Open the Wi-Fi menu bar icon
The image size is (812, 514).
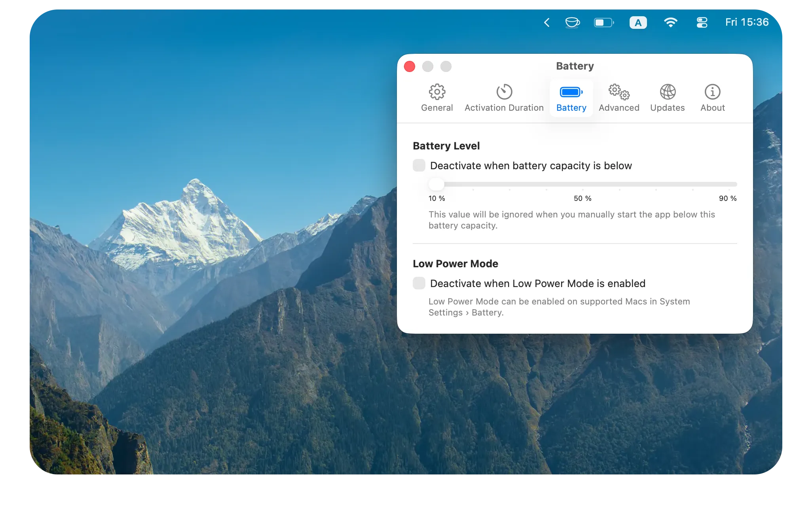670,23
